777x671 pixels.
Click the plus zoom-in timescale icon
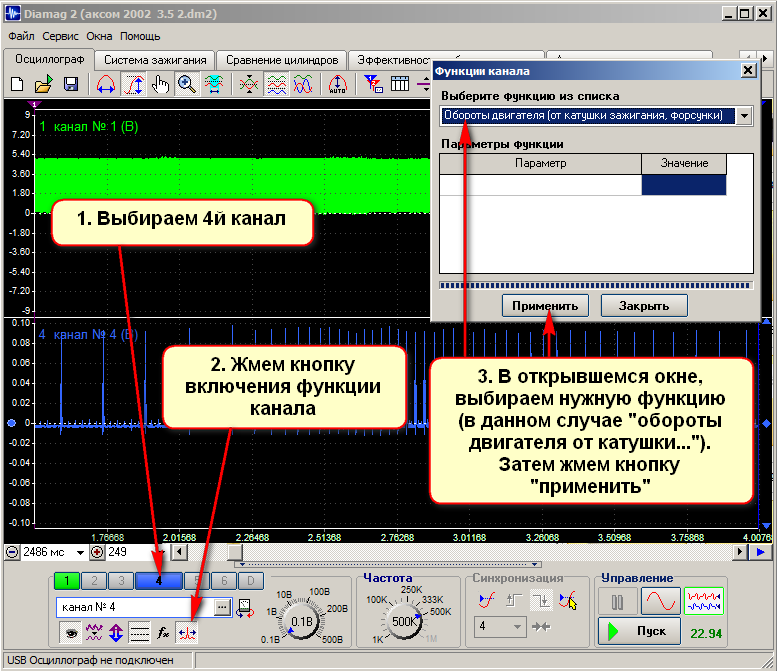[97, 552]
